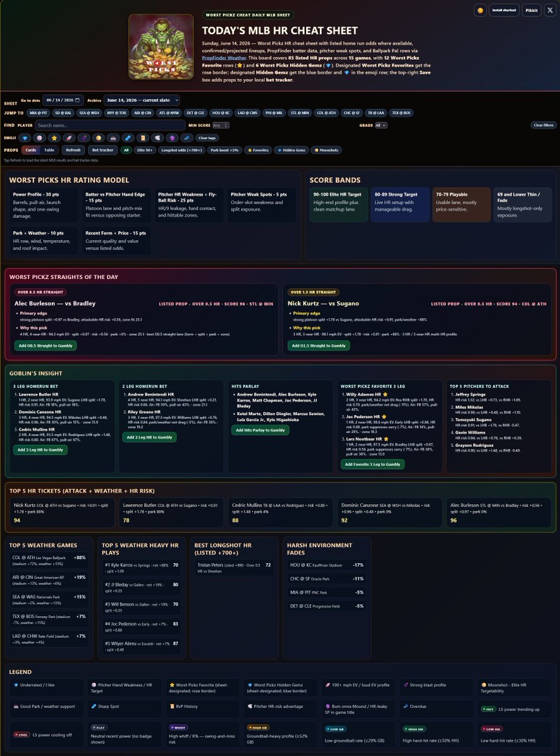The width and height of the screenshot is (560, 756).
Task: Click Add Favorite 3 Leg to Gambly
Action: (372, 464)
